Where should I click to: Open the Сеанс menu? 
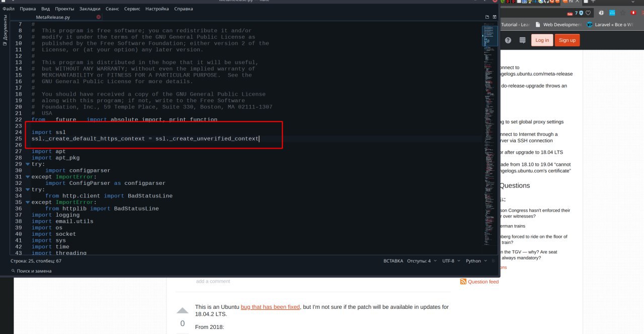pyautogui.click(x=112, y=9)
